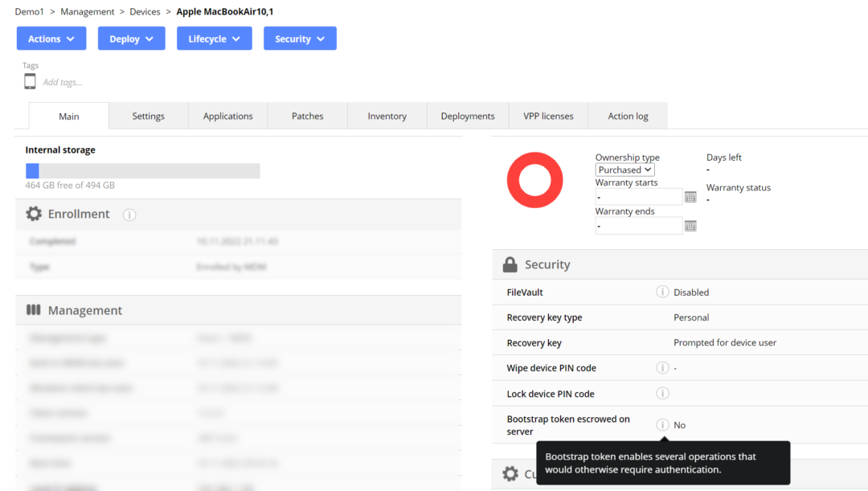Click the device icon next to Tags

point(30,80)
